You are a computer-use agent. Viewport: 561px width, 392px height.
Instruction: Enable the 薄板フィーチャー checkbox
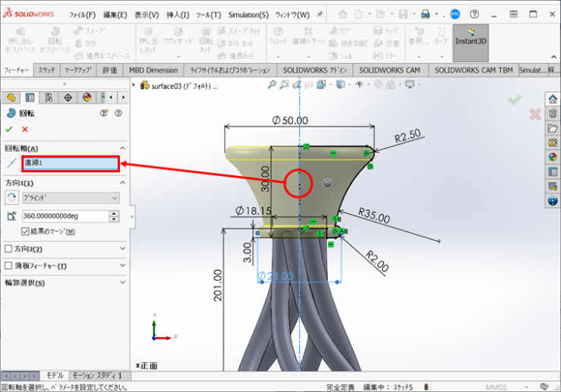[x=8, y=266]
